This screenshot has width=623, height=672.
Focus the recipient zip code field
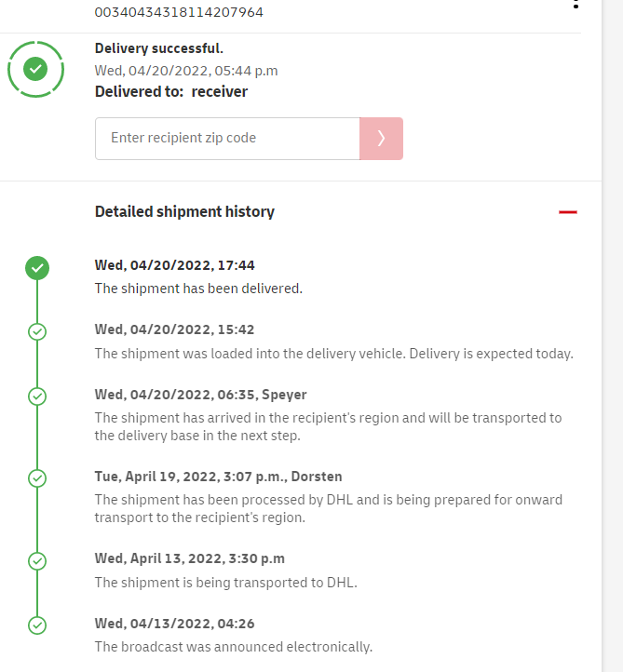(227, 138)
